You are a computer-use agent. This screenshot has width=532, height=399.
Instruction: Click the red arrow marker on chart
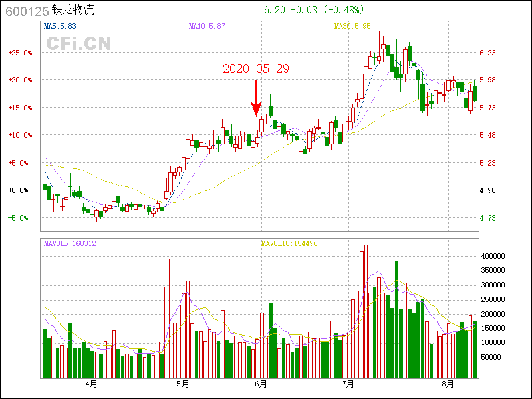click(255, 98)
